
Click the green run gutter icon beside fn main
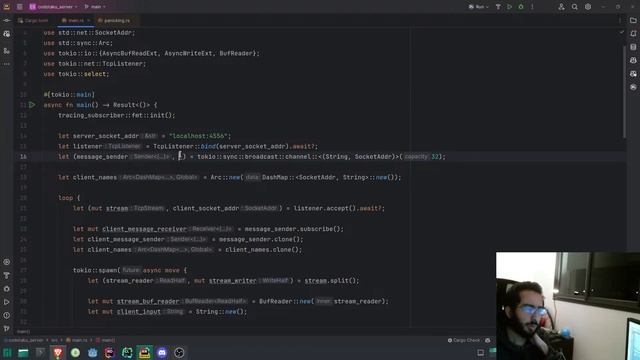click(x=32, y=105)
